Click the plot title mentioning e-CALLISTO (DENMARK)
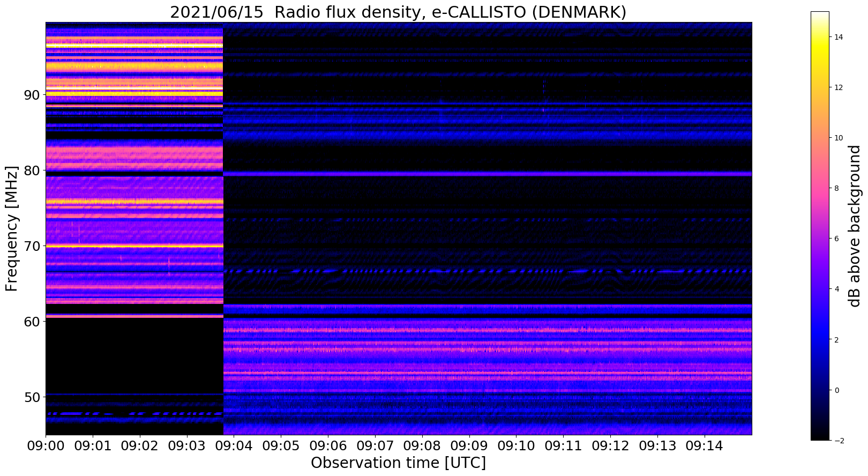Viewport: 868px width, 476px height. point(398,12)
